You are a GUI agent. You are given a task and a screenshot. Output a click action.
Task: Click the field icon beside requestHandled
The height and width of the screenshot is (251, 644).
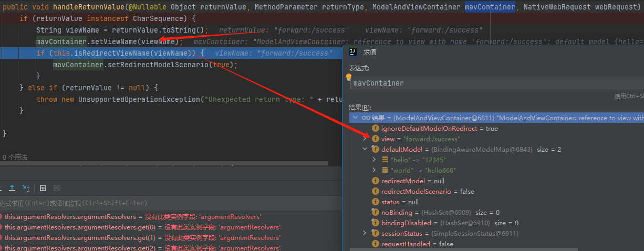coord(375,244)
